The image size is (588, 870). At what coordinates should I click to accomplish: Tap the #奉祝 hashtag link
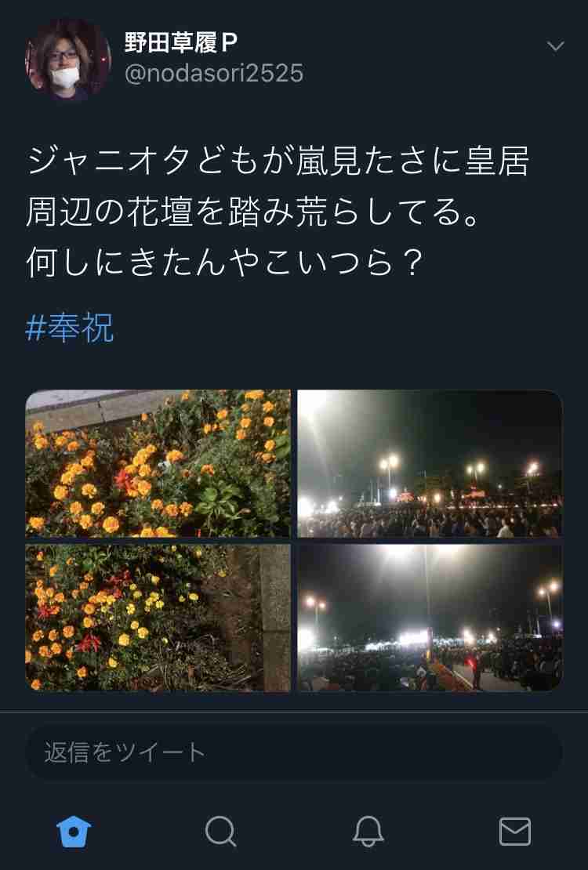click(70, 328)
